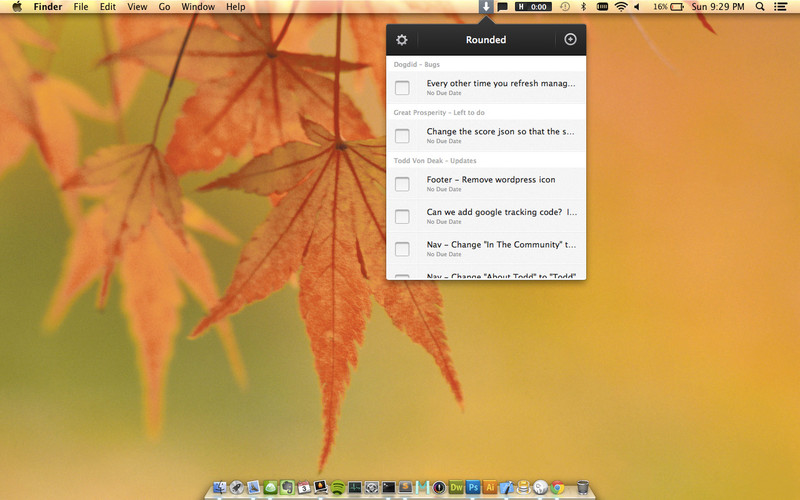Open the Edit menu
800x500 pixels.
108,7
